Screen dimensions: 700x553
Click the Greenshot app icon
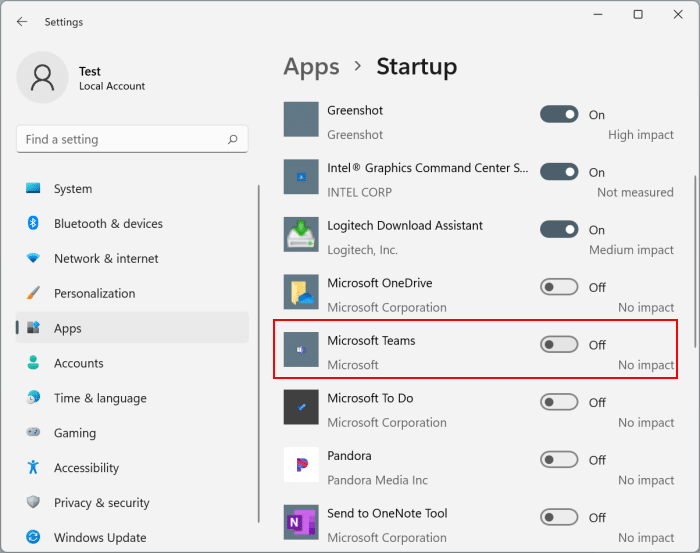coord(301,119)
